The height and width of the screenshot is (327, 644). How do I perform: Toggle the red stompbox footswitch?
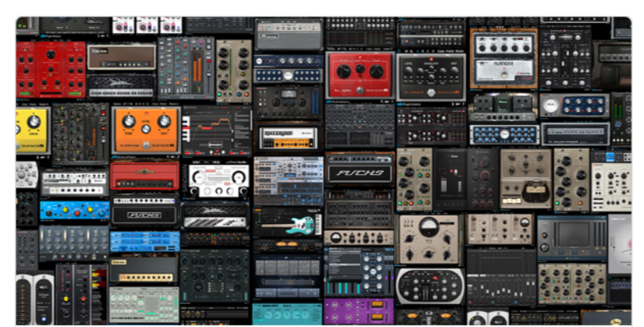(360, 90)
